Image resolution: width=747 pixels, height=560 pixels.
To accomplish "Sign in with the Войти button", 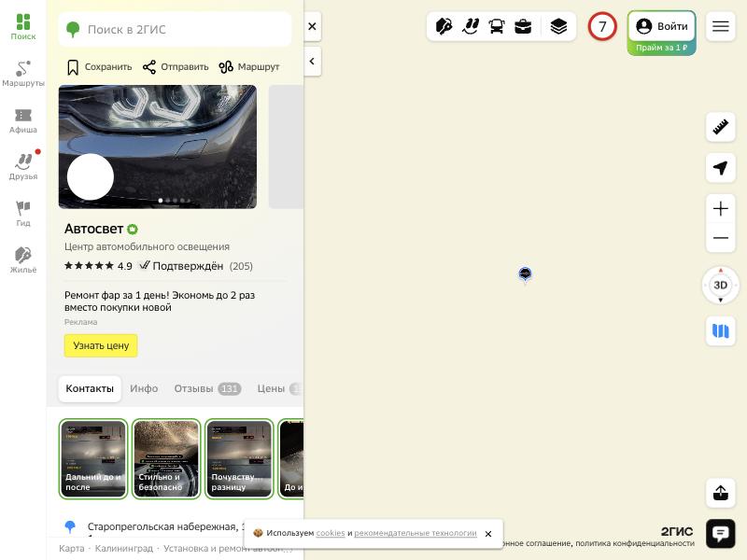I will tap(662, 26).
